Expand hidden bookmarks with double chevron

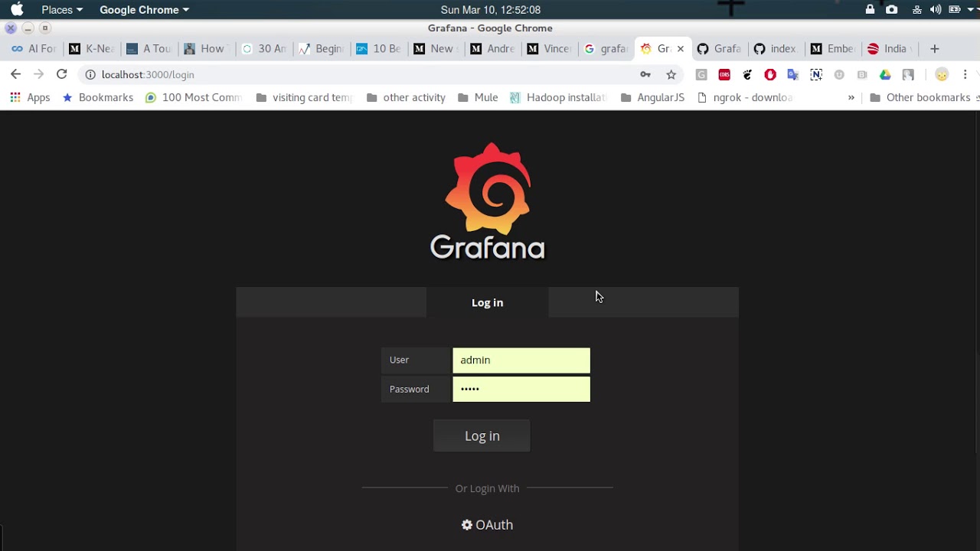(851, 97)
